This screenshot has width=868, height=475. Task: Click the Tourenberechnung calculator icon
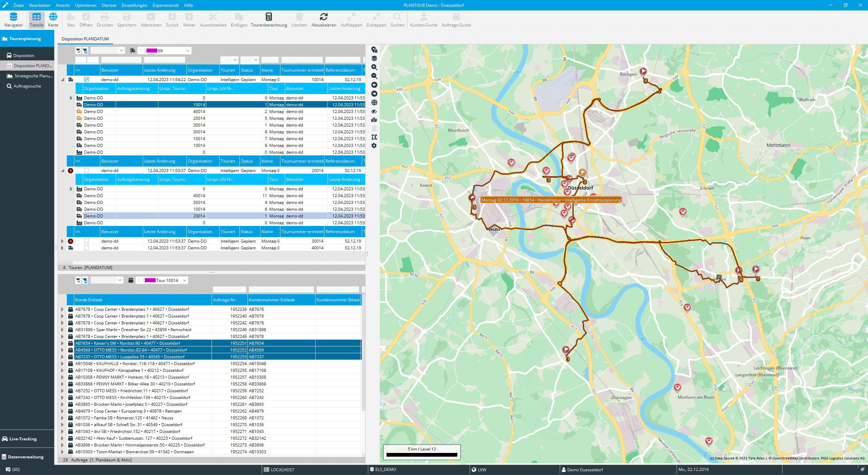(x=269, y=17)
